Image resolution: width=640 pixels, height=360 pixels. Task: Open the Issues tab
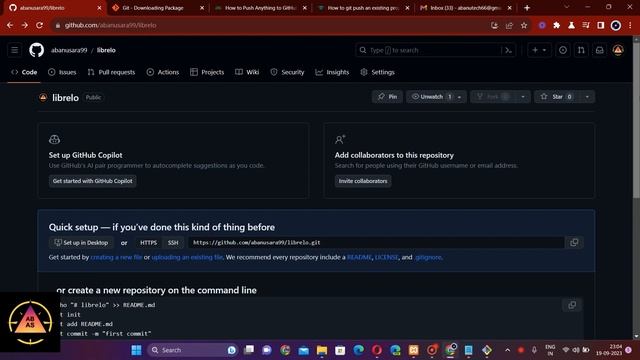tap(62, 72)
